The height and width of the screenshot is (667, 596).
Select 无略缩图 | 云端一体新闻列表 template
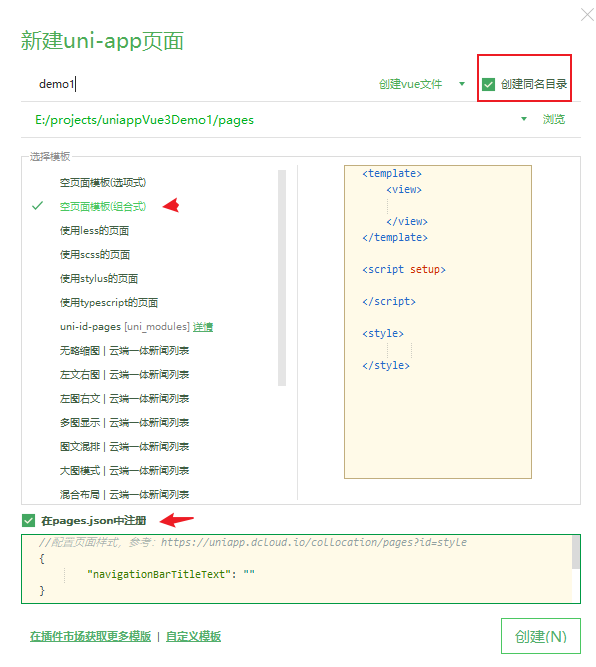[x=124, y=351]
